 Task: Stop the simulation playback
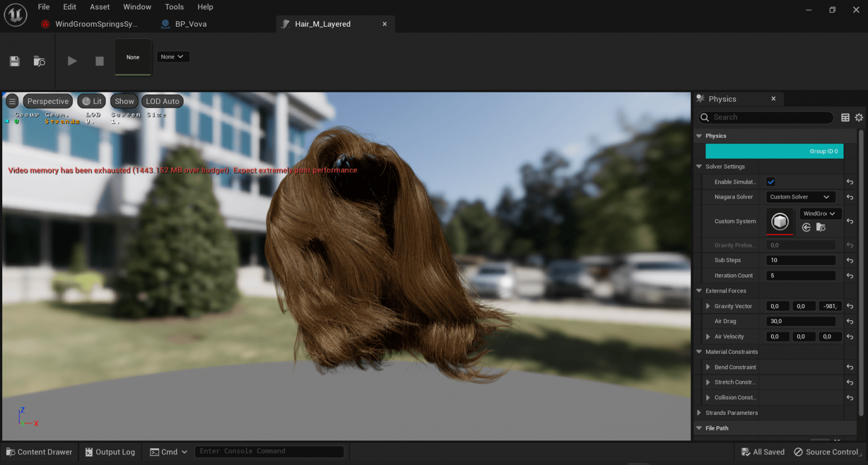(x=100, y=61)
